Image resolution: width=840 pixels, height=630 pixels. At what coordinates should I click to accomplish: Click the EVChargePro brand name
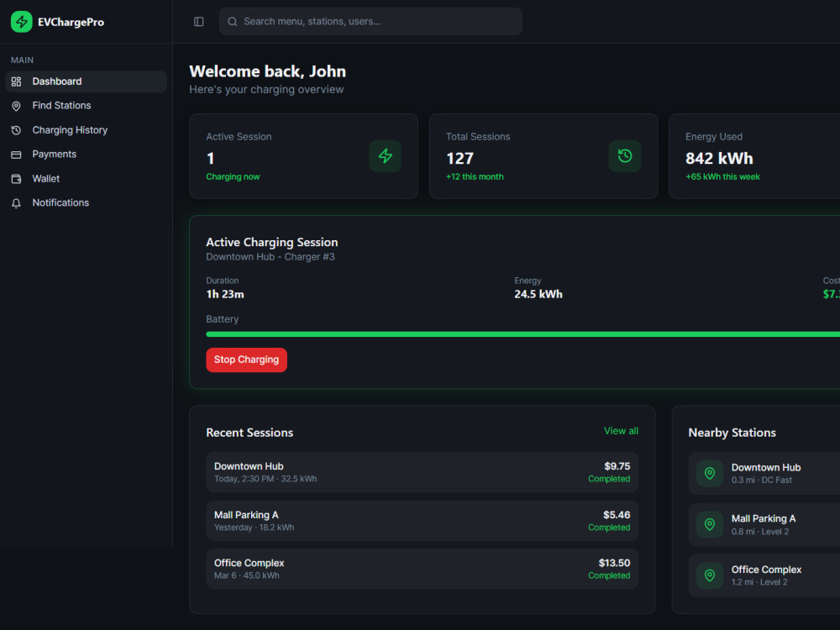(71, 22)
